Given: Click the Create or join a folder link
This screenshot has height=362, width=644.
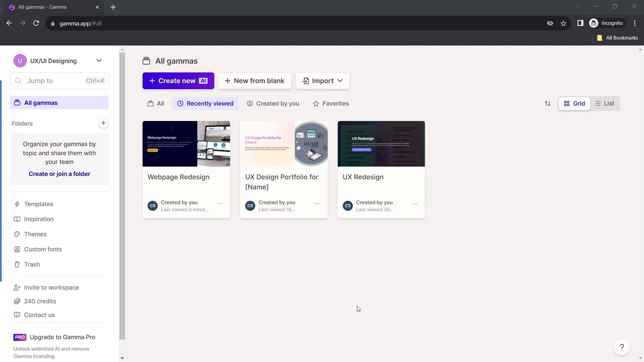Looking at the screenshot, I should pos(60,174).
